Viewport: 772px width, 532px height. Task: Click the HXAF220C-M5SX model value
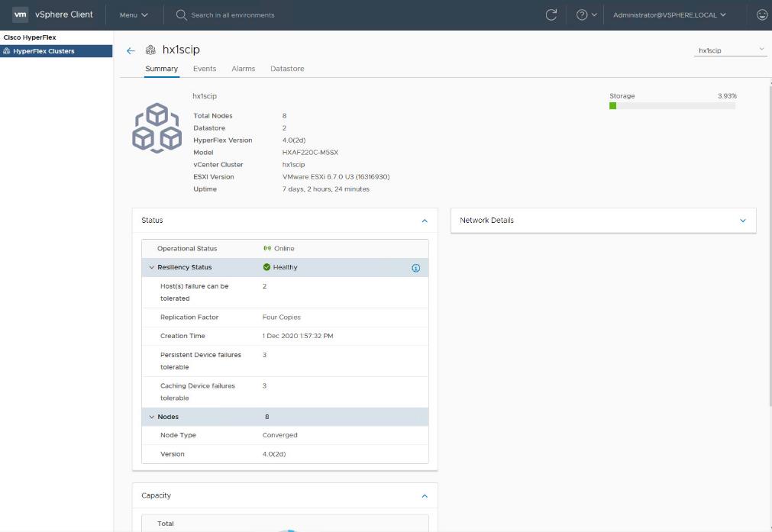coord(310,153)
